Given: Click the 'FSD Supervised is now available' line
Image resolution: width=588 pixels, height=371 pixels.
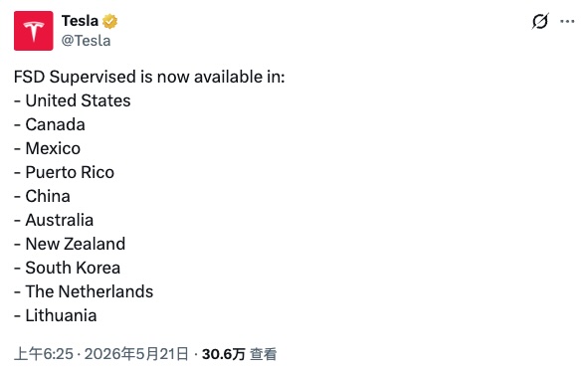Looking at the screenshot, I should point(149,77).
